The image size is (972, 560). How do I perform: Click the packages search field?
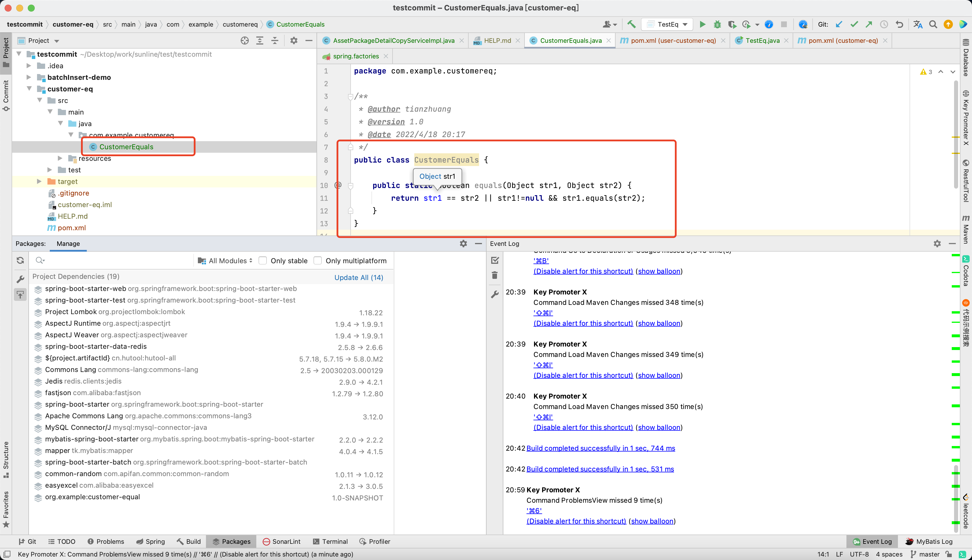click(115, 260)
